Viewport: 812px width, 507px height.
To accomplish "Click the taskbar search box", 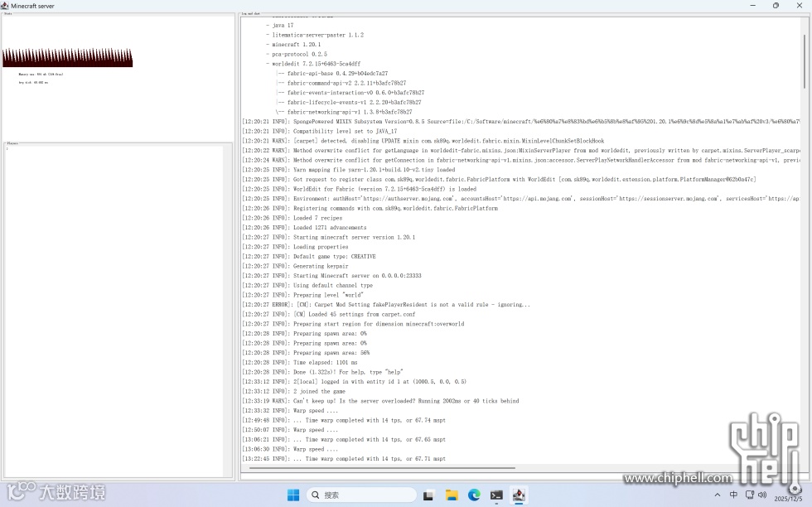I will pos(361,495).
